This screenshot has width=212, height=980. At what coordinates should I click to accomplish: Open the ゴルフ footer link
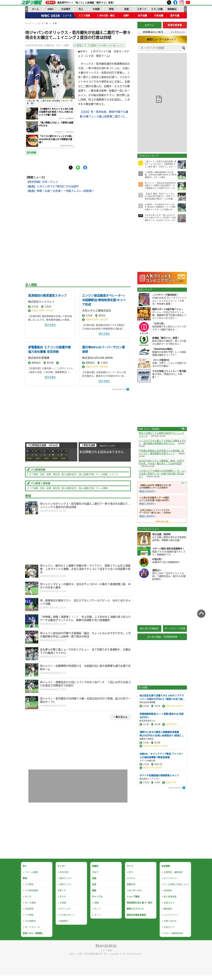95,872
